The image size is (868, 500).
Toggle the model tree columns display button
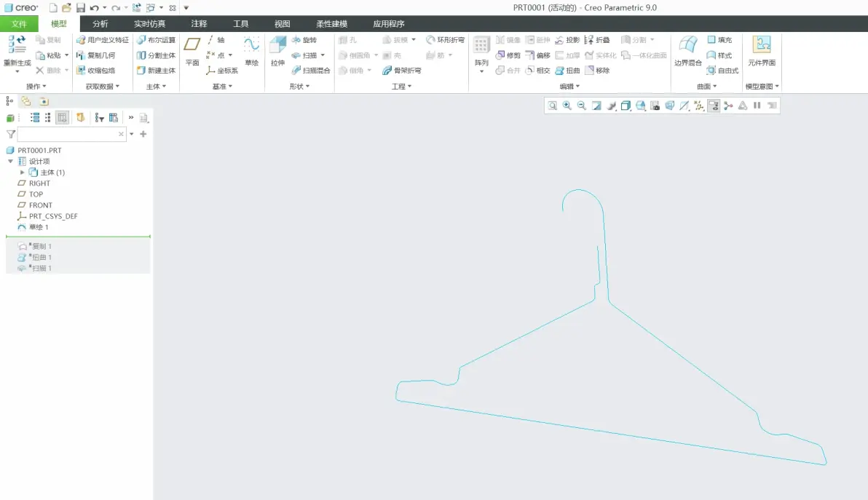click(62, 117)
